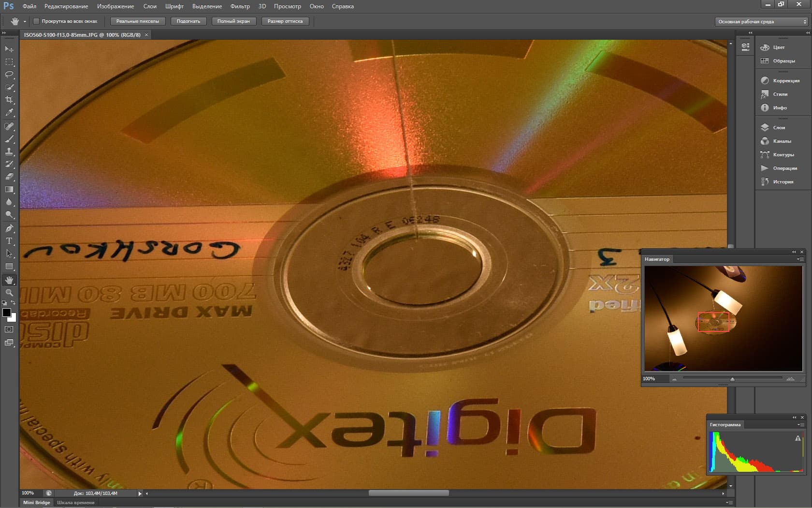Image resolution: width=812 pixels, height=508 pixels.
Task: Select the Eyedropper tool
Action: (x=9, y=112)
